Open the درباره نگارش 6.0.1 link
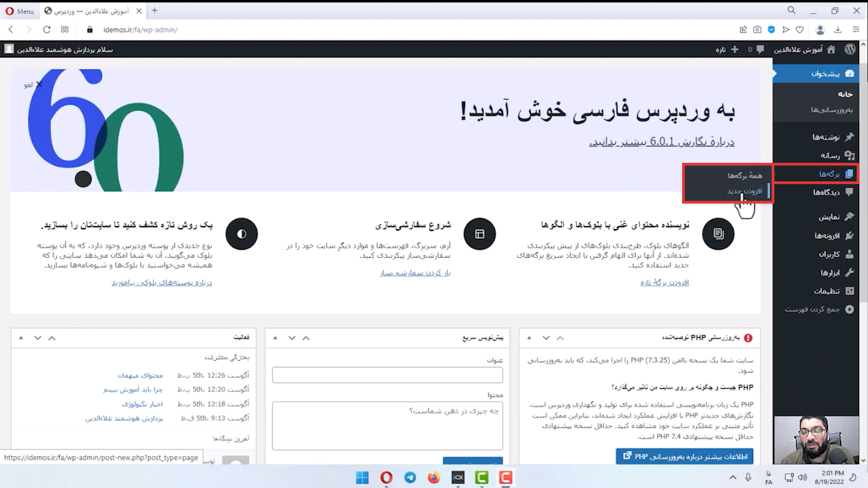This screenshot has width=868, height=488. pyautogui.click(x=661, y=142)
